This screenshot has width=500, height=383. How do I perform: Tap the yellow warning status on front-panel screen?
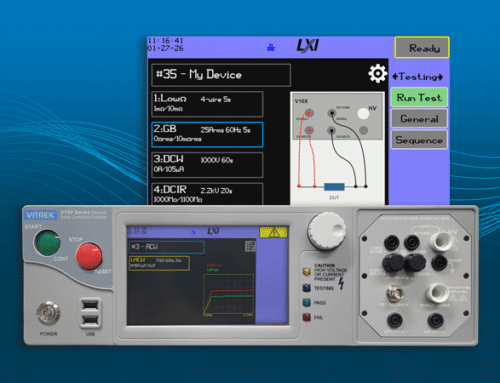pyautogui.click(x=274, y=232)
